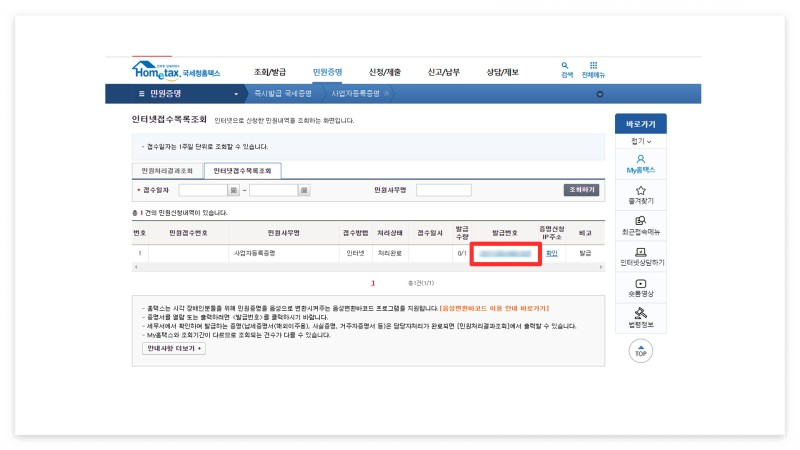Collapse the 바로가기 panel with 접기
This screenshot has height=450, width=800.
(640, 141)
